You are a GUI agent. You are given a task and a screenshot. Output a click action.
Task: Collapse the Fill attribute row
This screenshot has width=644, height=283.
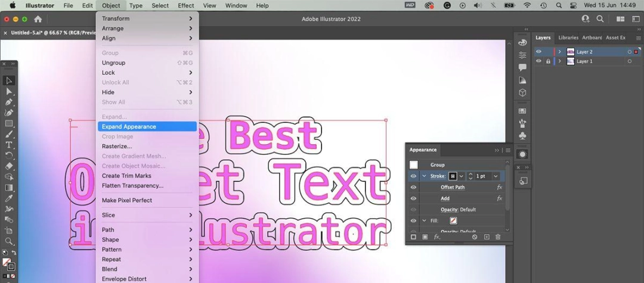[425, 220]
